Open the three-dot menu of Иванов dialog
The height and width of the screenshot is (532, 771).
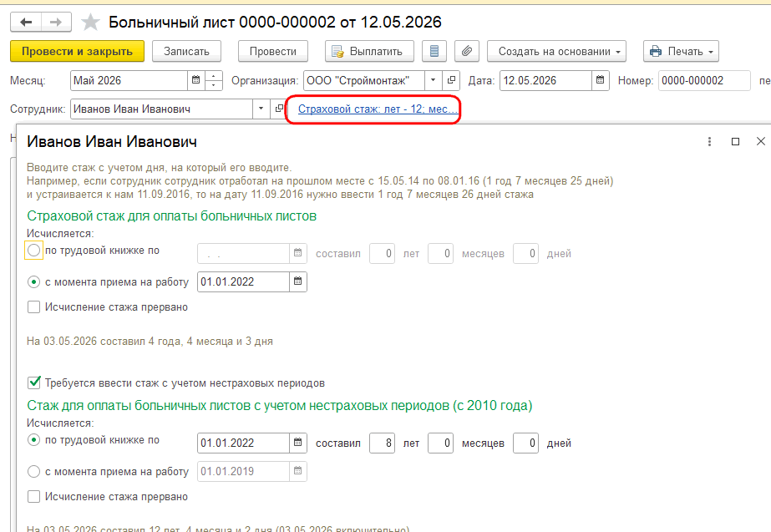tap(709, 142)
